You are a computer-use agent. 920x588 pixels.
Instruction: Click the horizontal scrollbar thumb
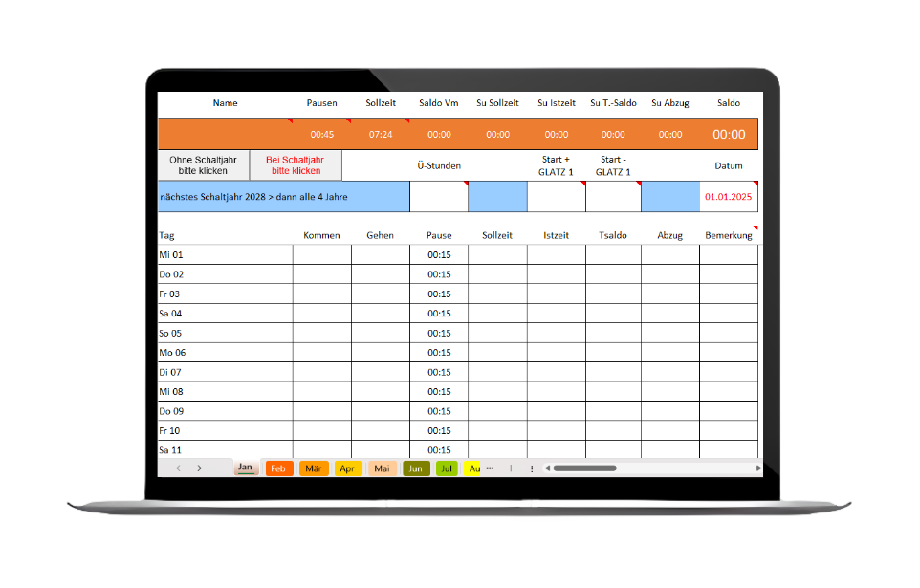(x=584, y=468)
